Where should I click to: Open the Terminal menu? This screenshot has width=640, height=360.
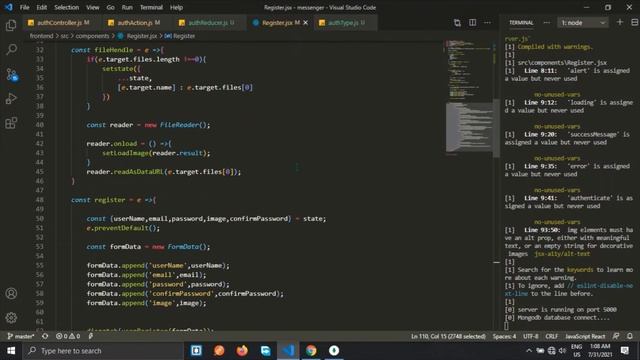[x=151, y=7]
